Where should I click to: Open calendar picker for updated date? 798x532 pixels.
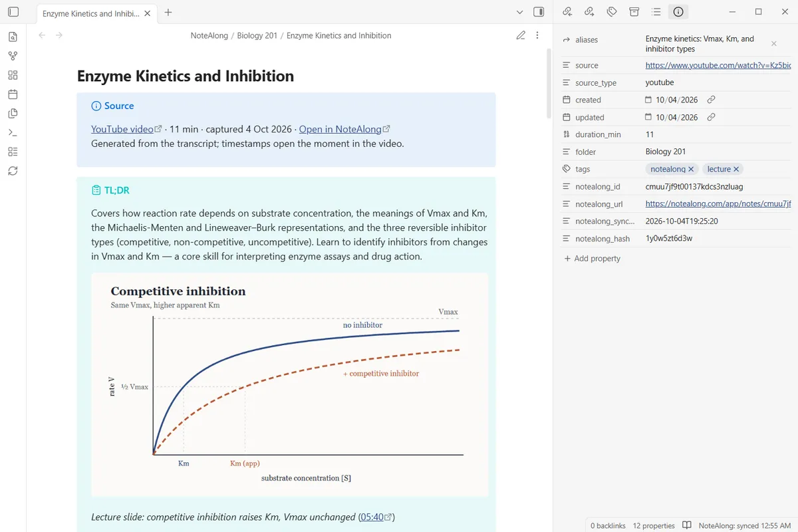(649, 117)
